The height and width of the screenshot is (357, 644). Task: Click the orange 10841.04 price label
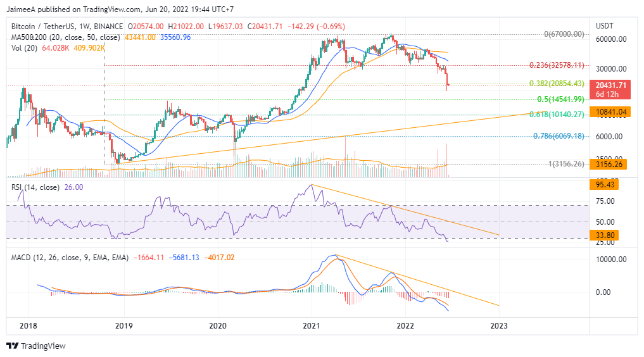610,111
